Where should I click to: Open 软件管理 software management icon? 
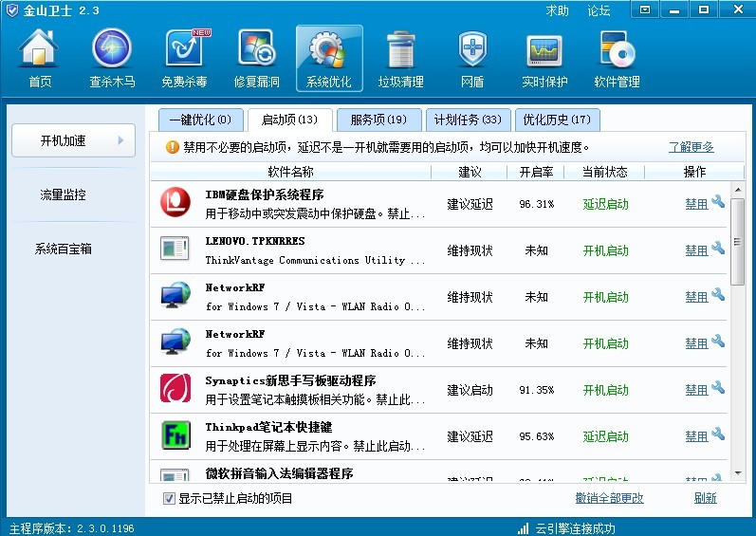pyautogui.click(x=618, y=58)
